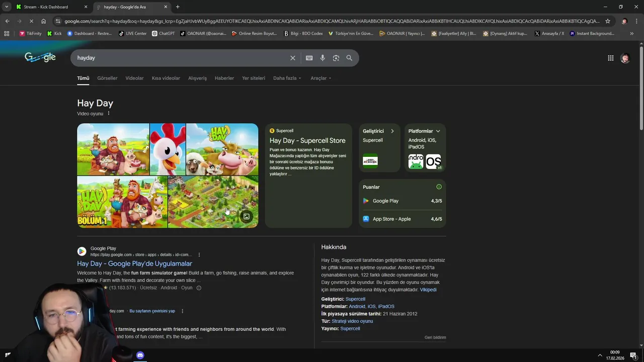Switch to the Alışveriş tab
This screenshot has height=362, width=644.
pos(197,78)
